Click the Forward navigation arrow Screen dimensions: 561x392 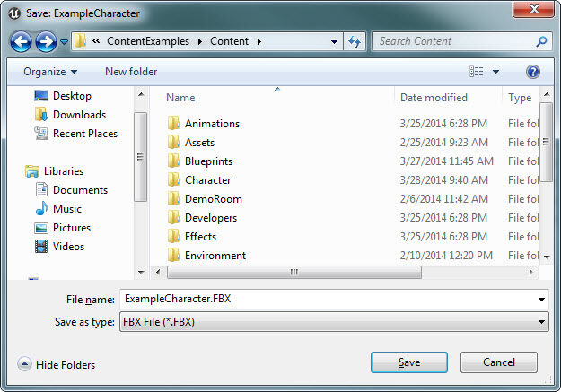coord(46,42)
